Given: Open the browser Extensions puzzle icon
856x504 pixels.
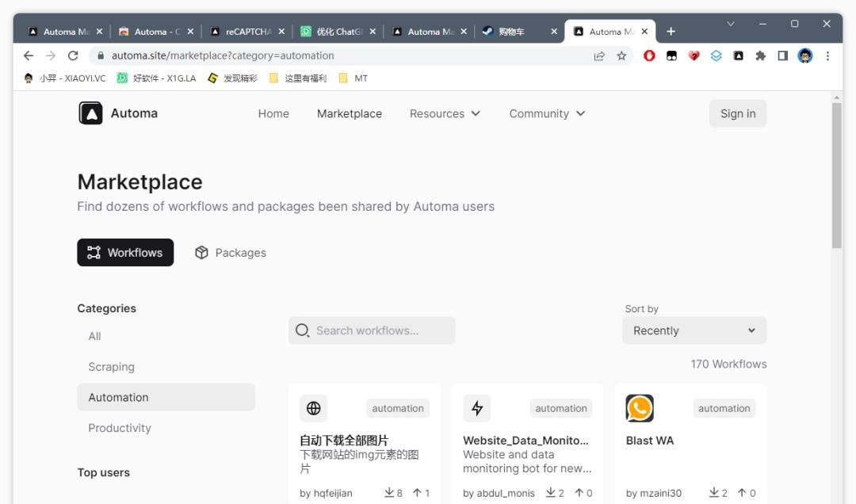Looking at the screenshot, I should tap(760, 55).
